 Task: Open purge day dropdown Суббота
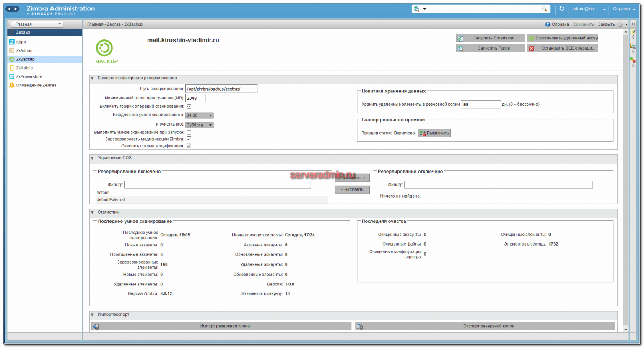(x=200, y=125)
